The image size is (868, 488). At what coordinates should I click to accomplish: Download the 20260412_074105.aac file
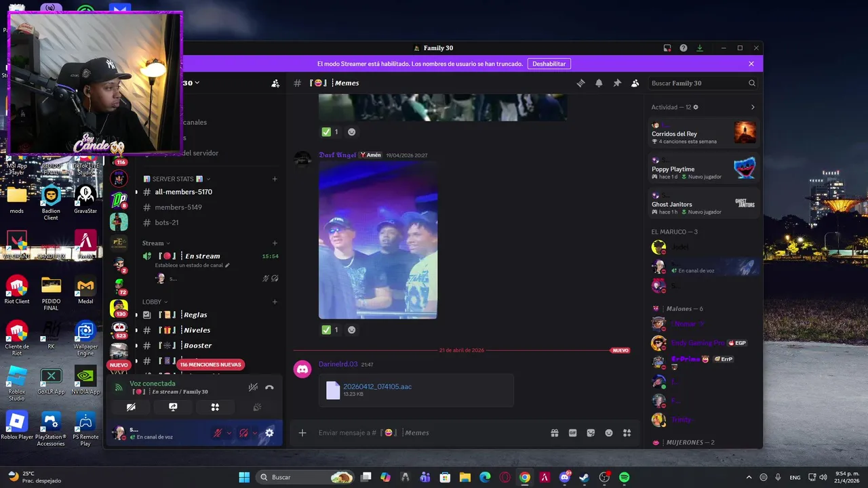(377, 386)
